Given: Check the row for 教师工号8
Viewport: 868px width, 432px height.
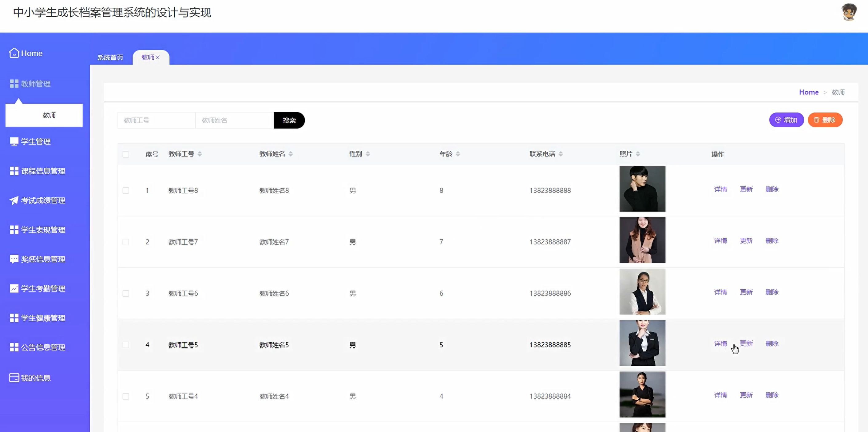Looking at the screenshot, I should pyautogui.click(x=126, y=190).
